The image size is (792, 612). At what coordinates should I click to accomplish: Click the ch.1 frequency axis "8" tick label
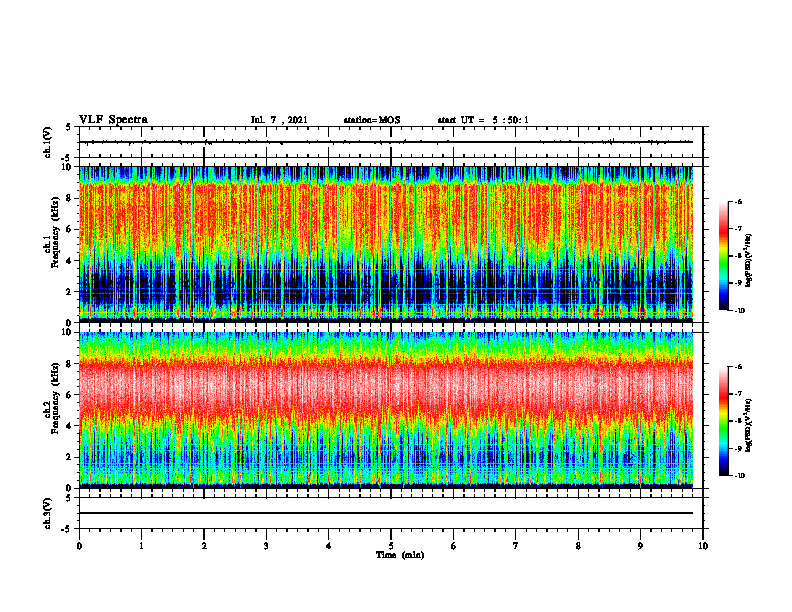pos(69,198)
